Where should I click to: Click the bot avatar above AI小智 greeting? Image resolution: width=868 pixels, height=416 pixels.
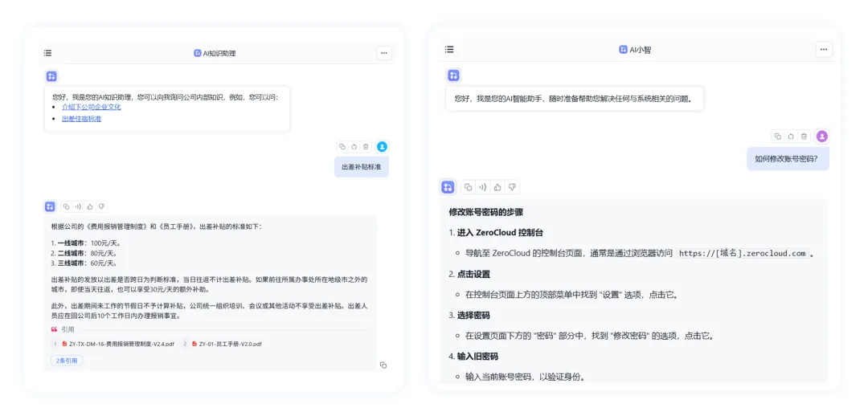click(x=453, y=75)
